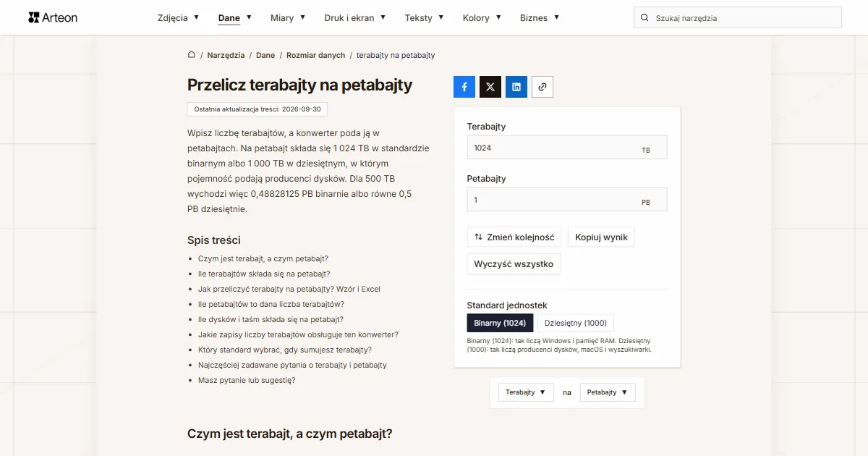868x456 pixels.
Task: Jump to Ile terabajtów składa się na petabajt?
Action: (264, 274)
